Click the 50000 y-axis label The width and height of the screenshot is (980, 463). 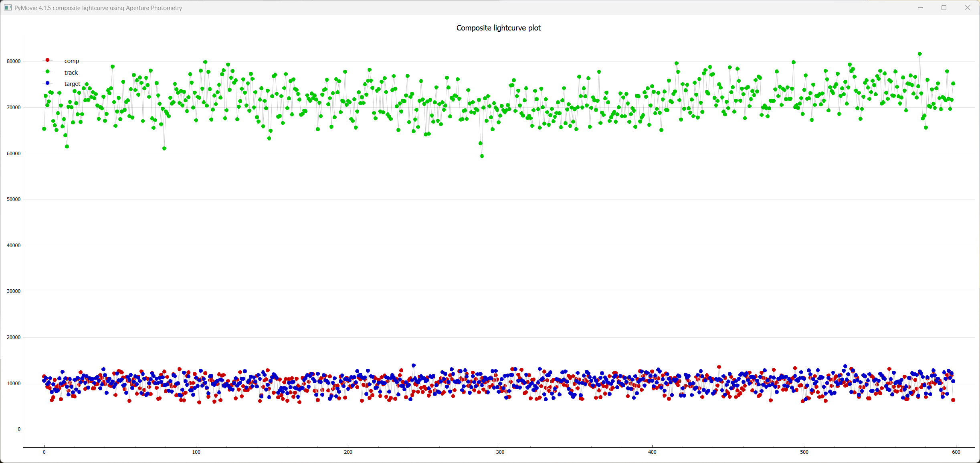[14, 199]
